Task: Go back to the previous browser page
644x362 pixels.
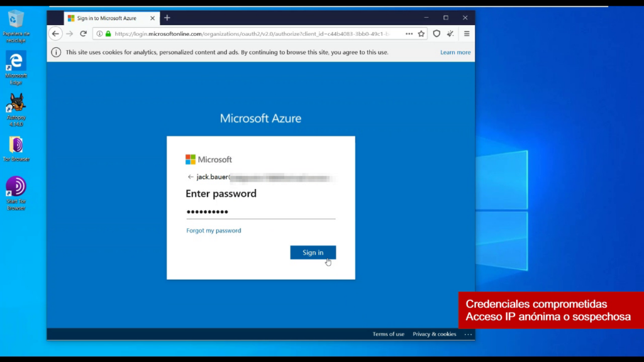Action: pos(55,34)
